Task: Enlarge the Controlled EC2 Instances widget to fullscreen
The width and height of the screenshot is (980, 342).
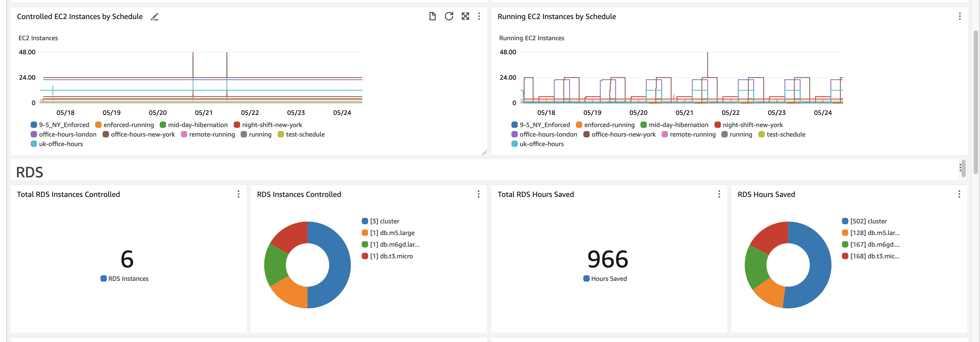Action: [x=465, y=16]
